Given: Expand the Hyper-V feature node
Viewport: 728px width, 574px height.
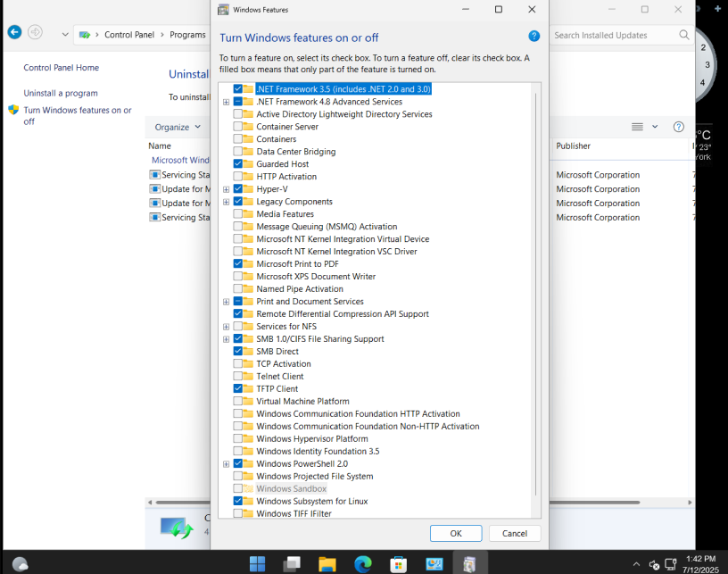Looking at the screenshot, I should [x=226, y=189].
